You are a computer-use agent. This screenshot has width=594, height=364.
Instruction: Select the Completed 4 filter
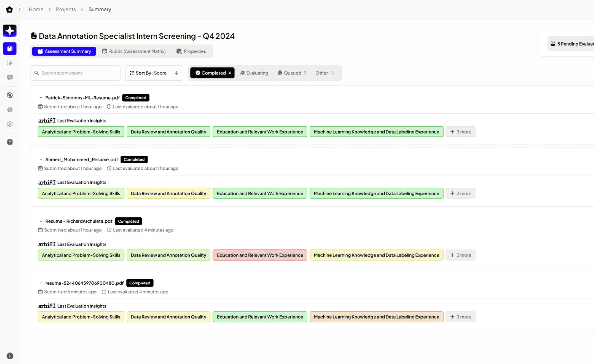(x=212, y=73)
